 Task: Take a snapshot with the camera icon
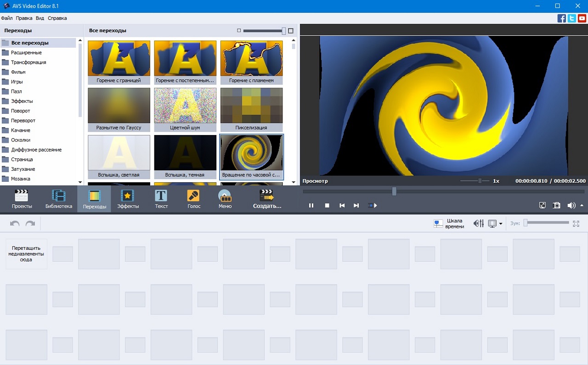pos(556,205)
